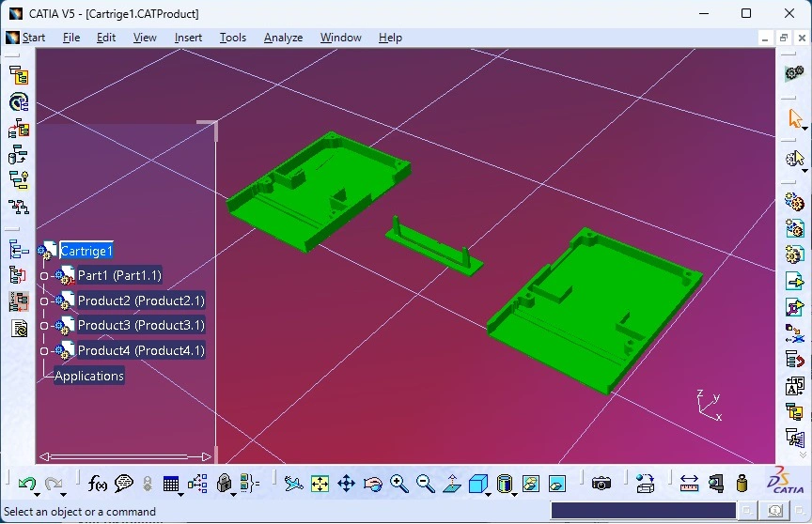The width and height of the screenshot is (812, 524).
Task: Click the Product Structure workbench gears icon
Action: tap(794, 73)
